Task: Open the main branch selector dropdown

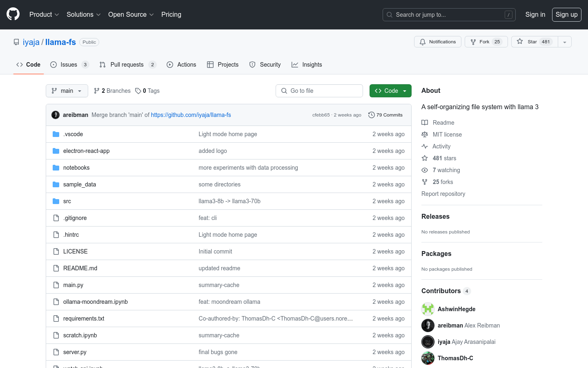Action: pyautogui.click(x=67, y=91)
